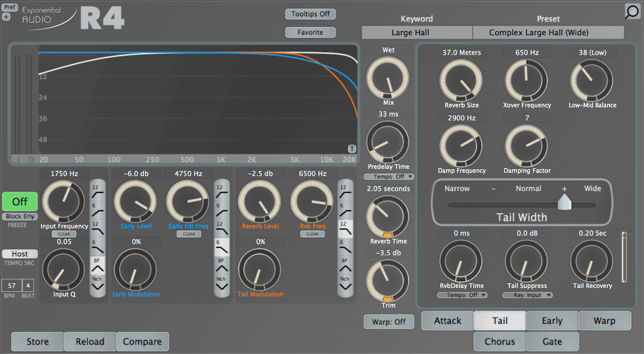
Task: Toggle the Host tempo source button
Action: tap(20, 254)
